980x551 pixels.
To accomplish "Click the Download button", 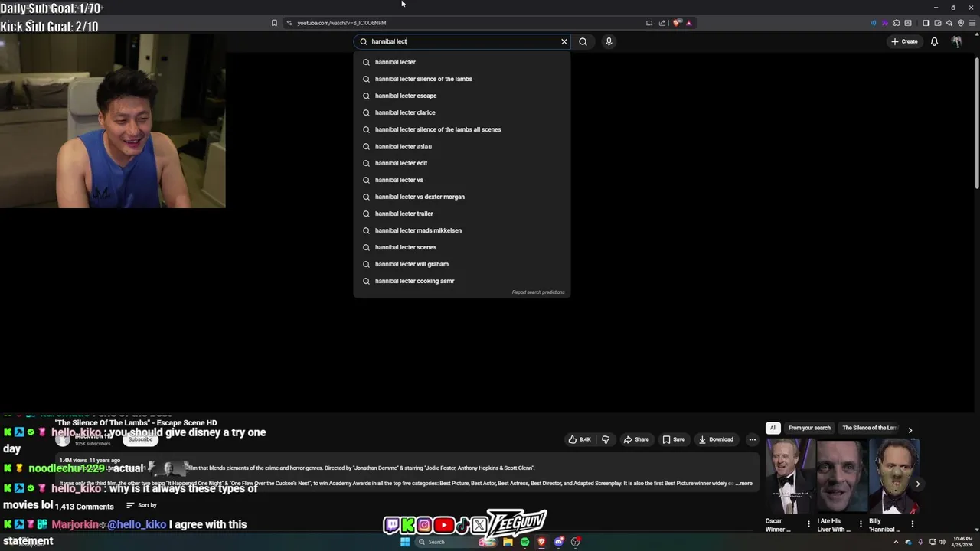I will tap(716, 439).
